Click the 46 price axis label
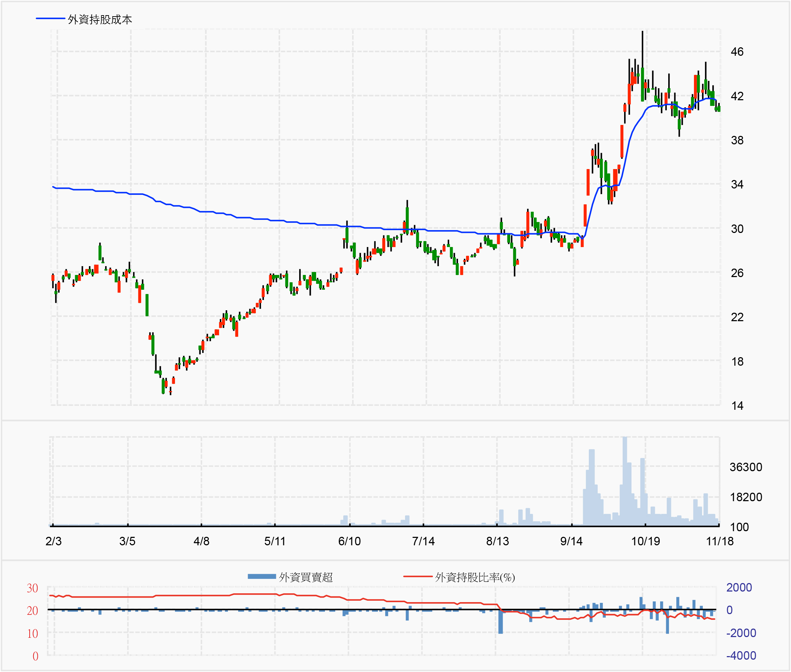 (737, 52)
